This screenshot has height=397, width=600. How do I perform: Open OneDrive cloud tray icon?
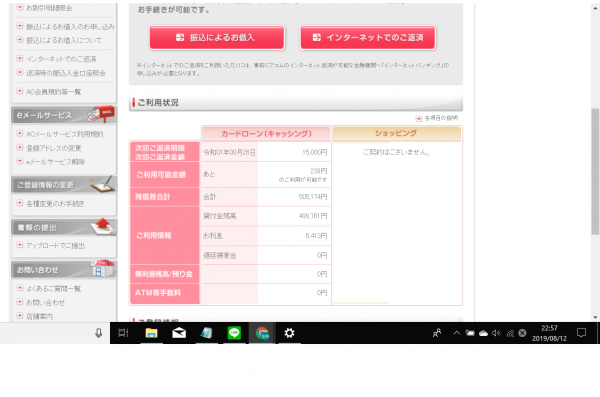[x=484, y=333]
